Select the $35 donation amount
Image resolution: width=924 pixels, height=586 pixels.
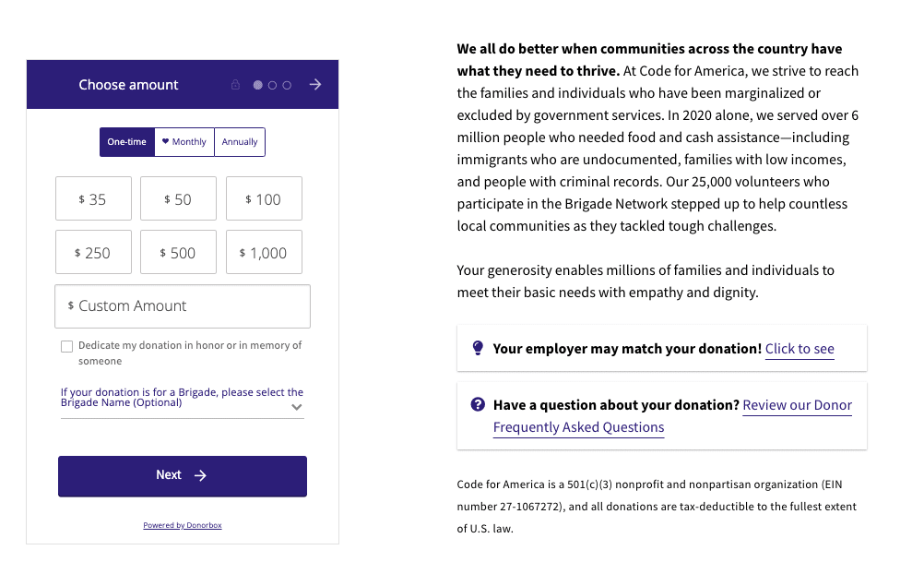point(93,199)
